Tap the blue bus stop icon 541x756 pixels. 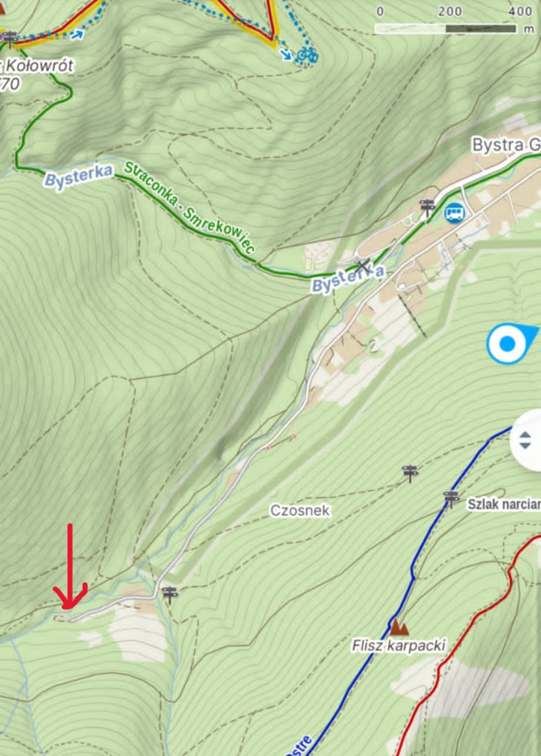coord(454,213)
